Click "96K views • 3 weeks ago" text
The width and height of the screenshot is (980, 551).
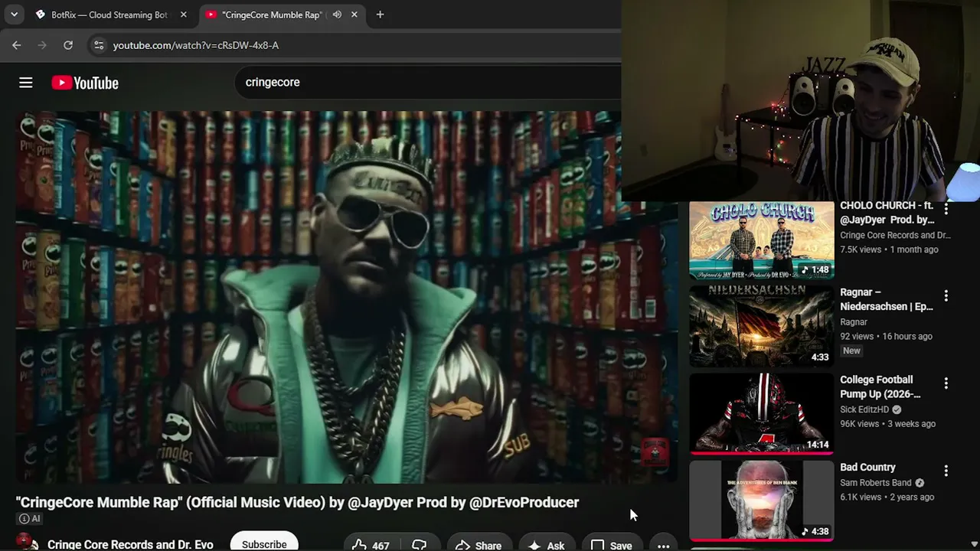(887, 424)
